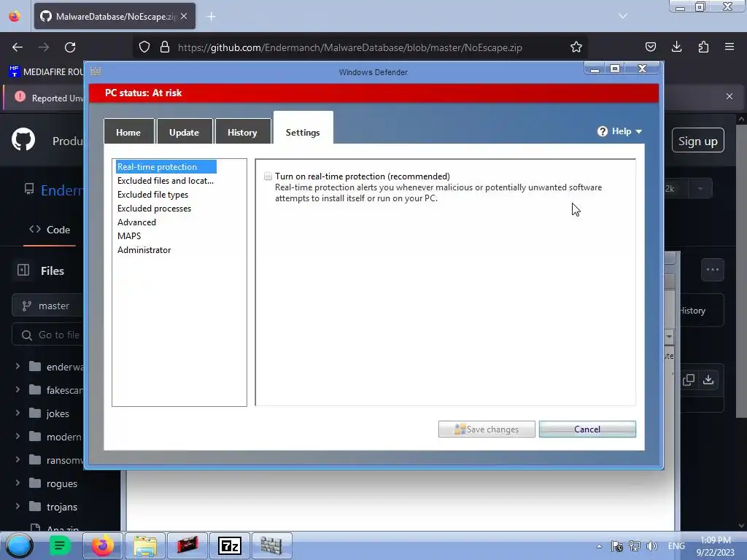Select the Settings tab in Defender
Image resolution: width=747 pixels, height=560 pixels.
pyautogui.click(x=303, y=128)
